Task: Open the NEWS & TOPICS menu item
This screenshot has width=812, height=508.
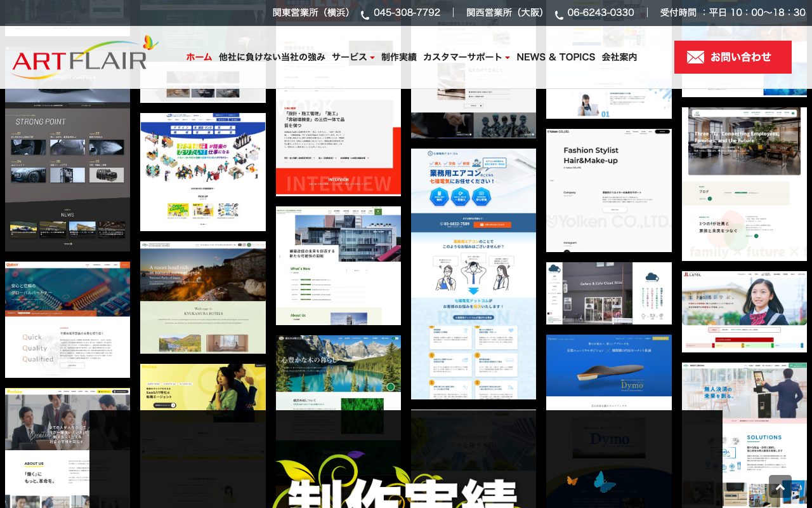Action: click(556, 57)
